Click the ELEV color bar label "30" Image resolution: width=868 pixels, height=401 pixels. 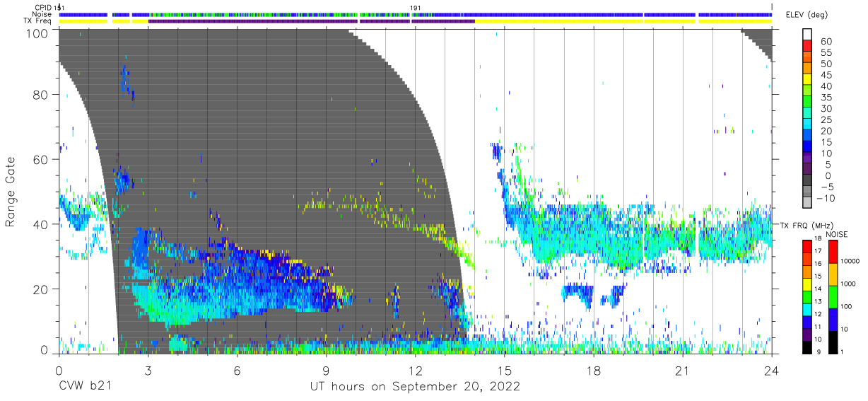826,109
